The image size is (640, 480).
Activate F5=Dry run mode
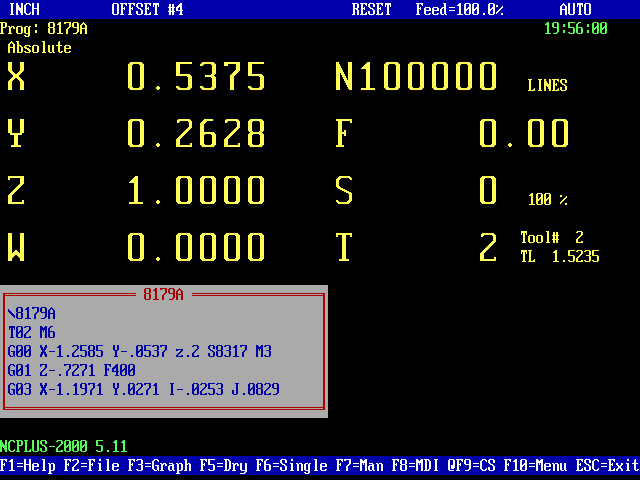(224, 466)
